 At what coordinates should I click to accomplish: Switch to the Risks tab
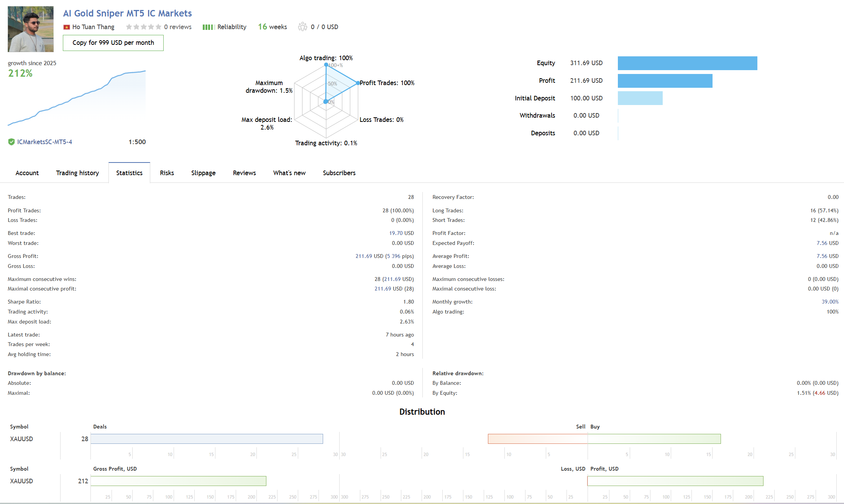point(167,173)
